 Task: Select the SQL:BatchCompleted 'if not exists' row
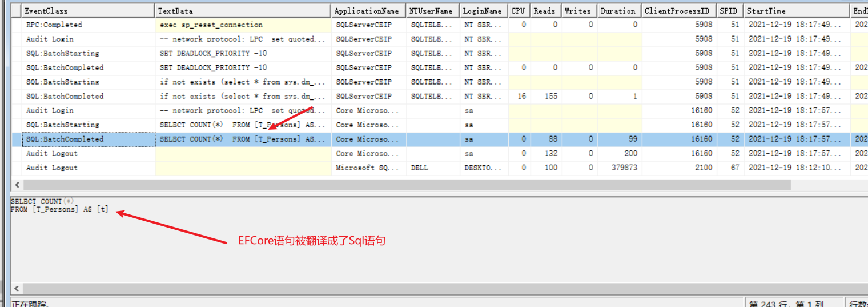[440, 97]
